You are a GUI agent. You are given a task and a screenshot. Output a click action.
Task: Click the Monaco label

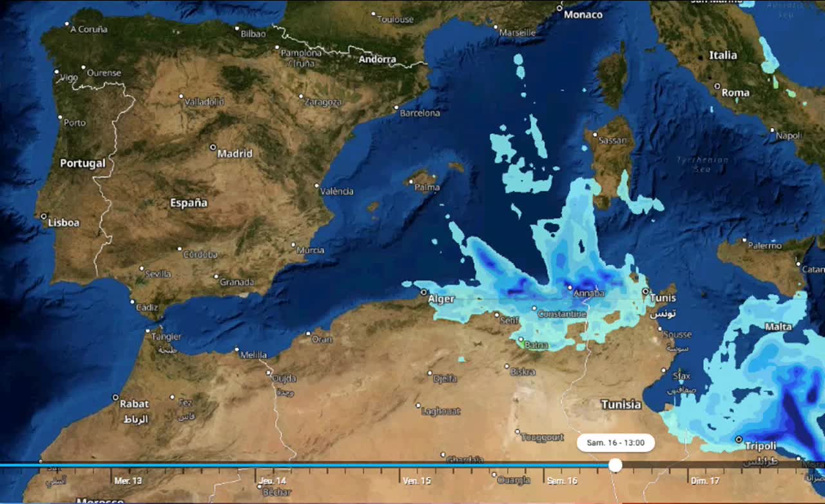[583, 14]
